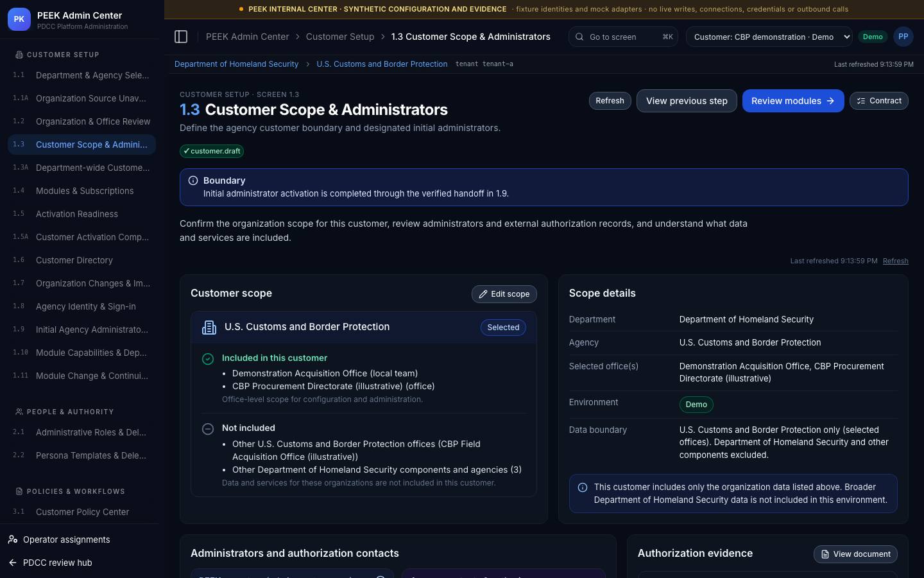Open Activation Readiness in sidebar

pyautogui.click(x=81, y=214)
